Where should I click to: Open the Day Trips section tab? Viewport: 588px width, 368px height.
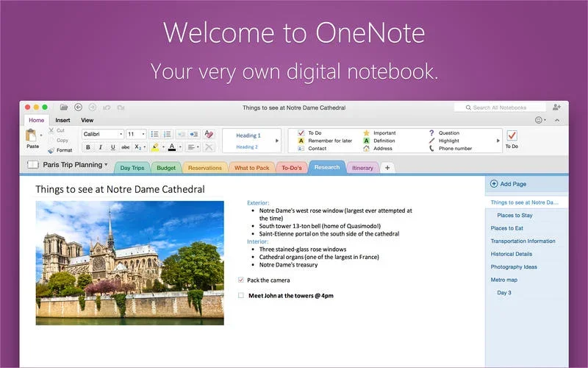(132, 168)
